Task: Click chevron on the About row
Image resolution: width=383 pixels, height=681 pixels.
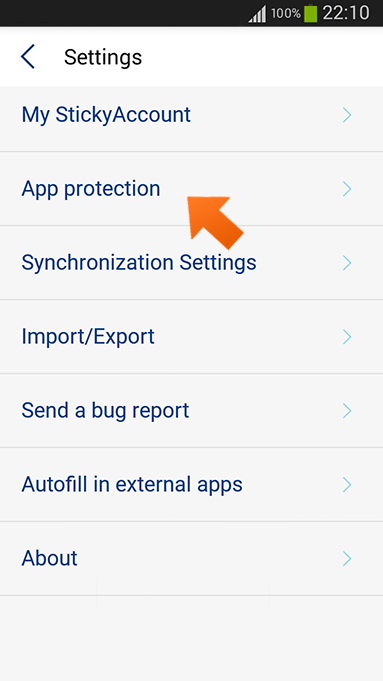Action: point(347,558)
